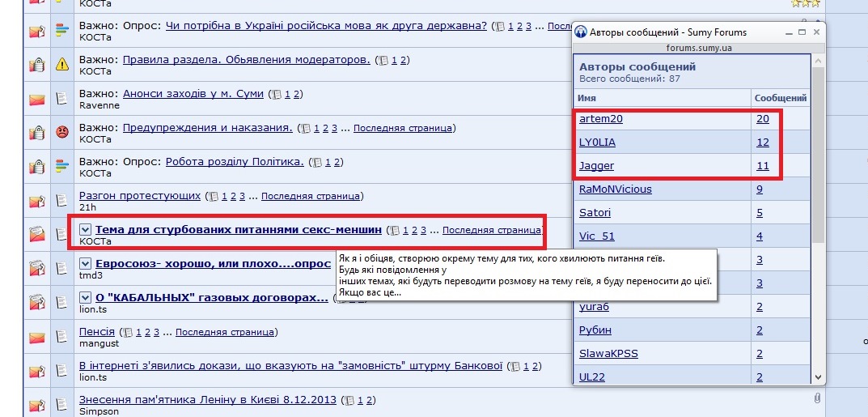Click message count 12 for LY0LIA
The image size is (868, 417).
click(x=762, y=143)
